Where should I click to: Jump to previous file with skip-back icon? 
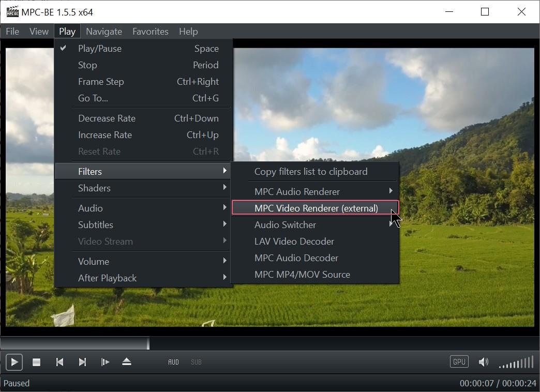[x=59, y=362]
